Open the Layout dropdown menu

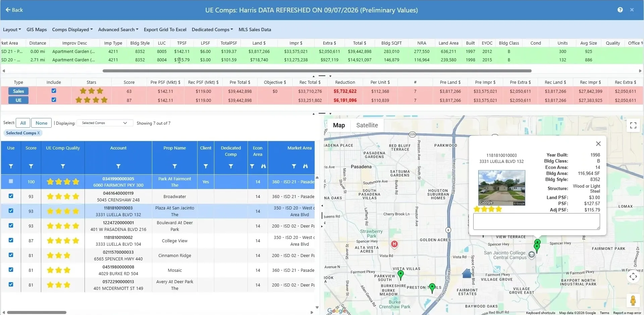coord(12,29)
